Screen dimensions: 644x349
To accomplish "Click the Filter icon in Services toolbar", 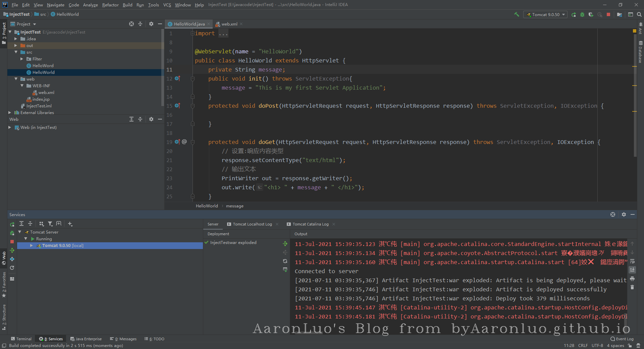I will point(50,224).
